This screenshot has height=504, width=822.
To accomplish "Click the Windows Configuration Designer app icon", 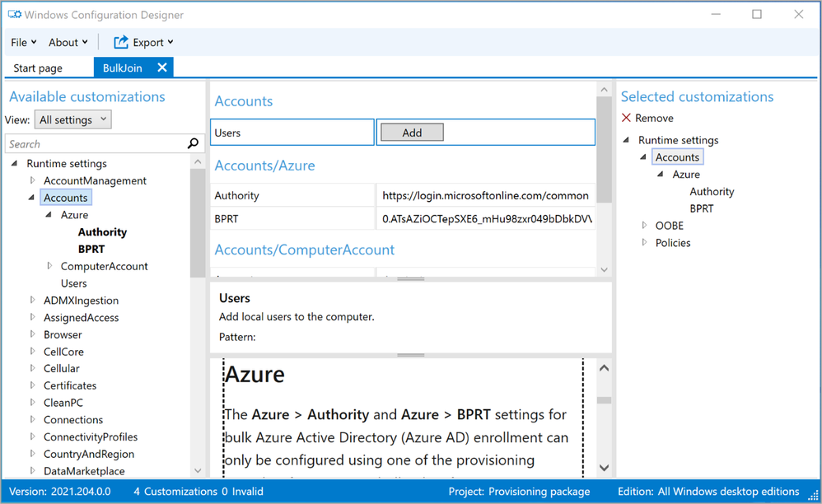I will pos(14,14).
